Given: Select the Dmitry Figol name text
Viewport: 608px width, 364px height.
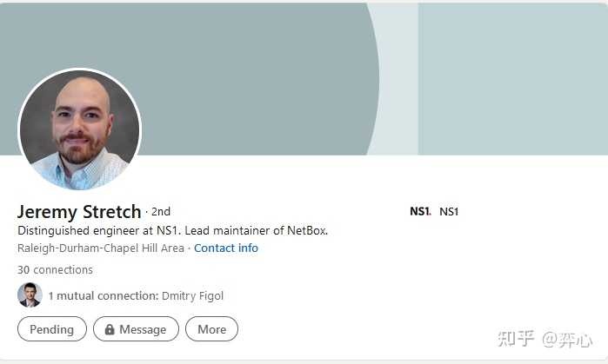Looking at the screenshot, I should 192,295.
